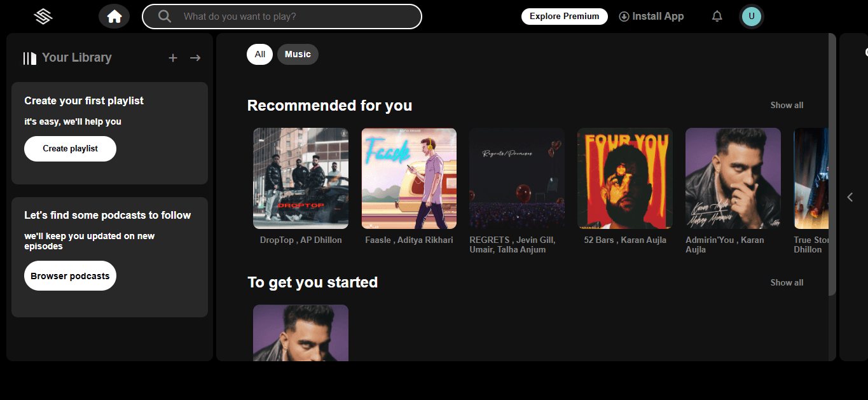Image resolution: width=868 pixels, height=400 pixels.
Task: Show all recommended songs
Action: click(x=787, y=105)
